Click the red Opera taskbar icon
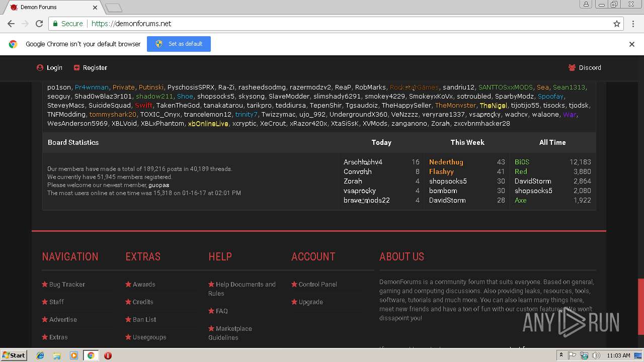Image resolution: width=644 pixels, height=362 pixels. pos(108,355)
